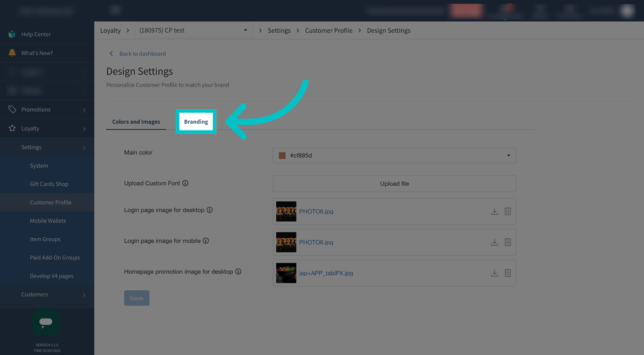Open the chat support bubble
Screen dimensions: 644x355
click(46, 322)
